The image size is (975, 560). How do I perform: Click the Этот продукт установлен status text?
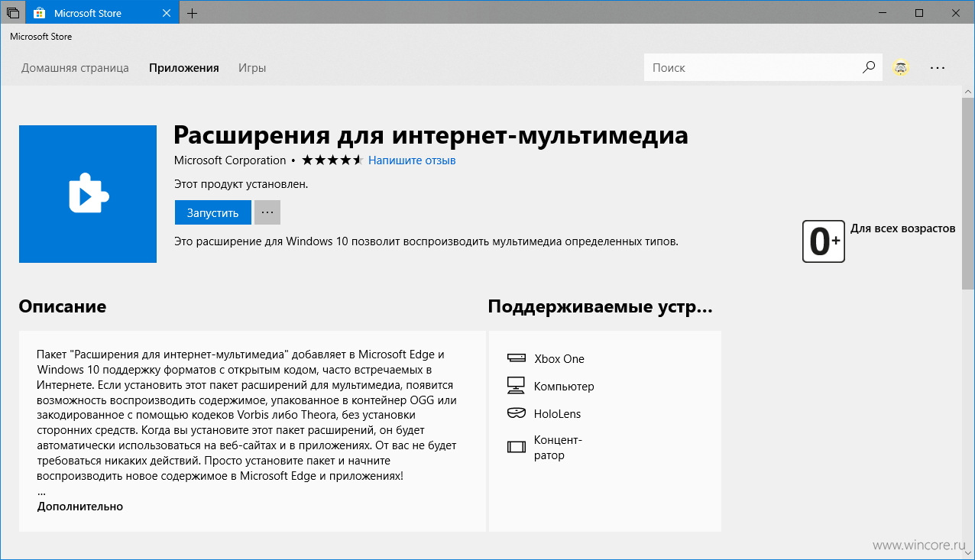pyautogui.click(x=241, y=183)
